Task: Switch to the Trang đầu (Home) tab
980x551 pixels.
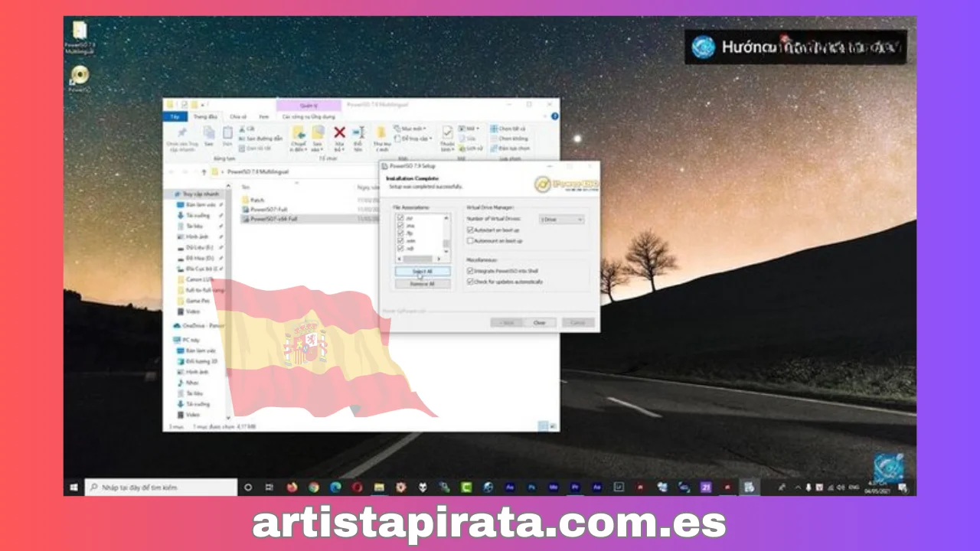Action: pos(205,116)
